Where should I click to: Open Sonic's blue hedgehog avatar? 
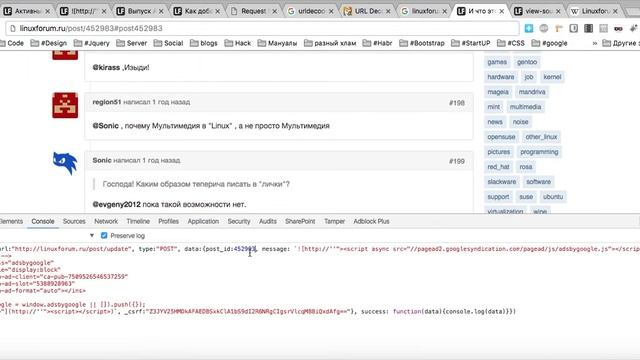[65, 163]
